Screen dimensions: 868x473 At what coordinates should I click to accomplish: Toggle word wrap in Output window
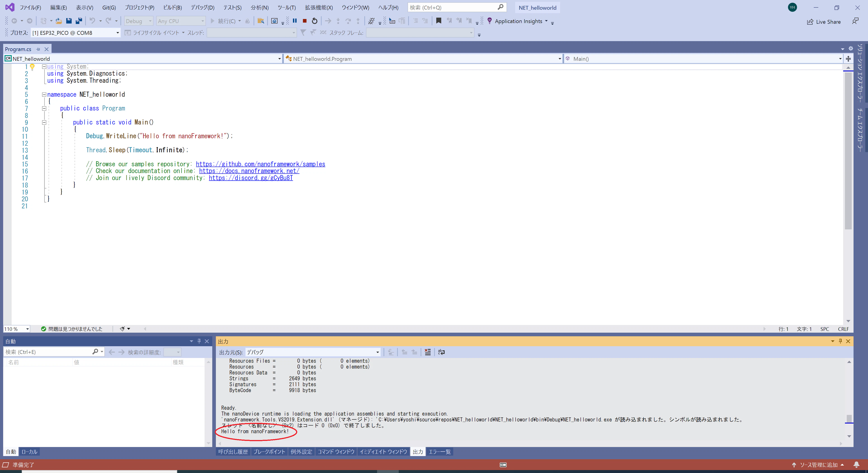point(441,352)
